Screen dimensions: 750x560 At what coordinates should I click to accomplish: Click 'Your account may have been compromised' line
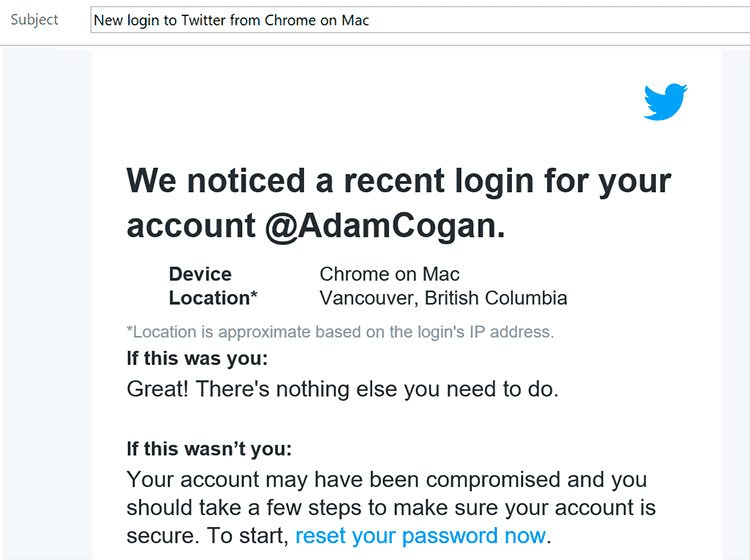386,480
